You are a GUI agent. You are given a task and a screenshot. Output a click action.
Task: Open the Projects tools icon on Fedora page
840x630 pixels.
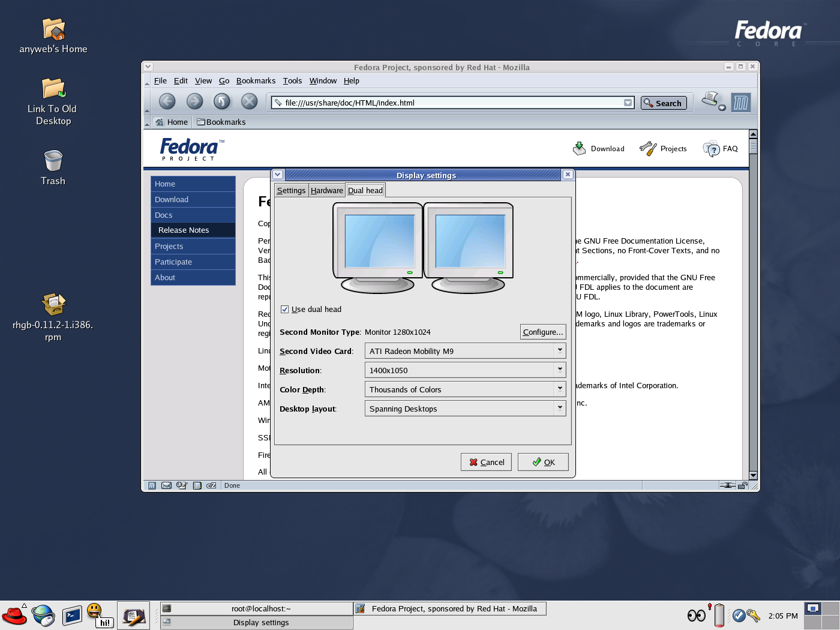648,148
